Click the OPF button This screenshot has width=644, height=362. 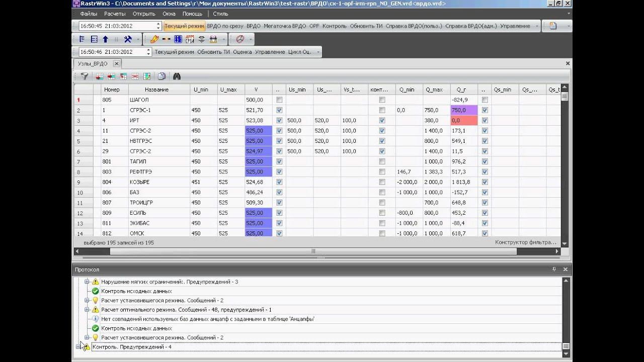314,26
